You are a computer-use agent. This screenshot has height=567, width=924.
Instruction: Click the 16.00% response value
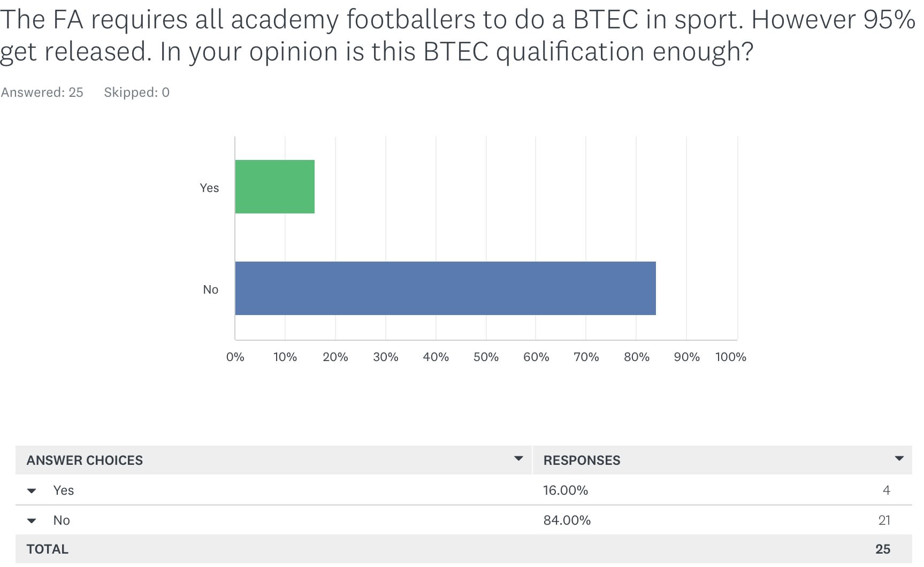click(x=566, y=491)
